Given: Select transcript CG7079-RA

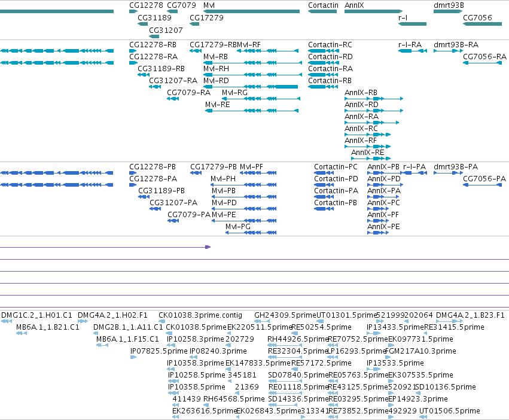Looking at the screenshot, I should tap(173, 99).
